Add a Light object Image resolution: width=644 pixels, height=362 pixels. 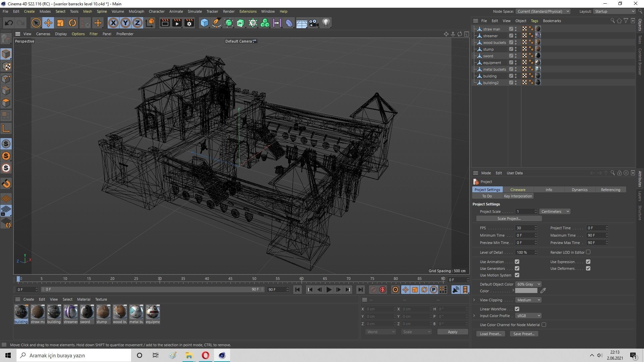click(x=326, y=23)
